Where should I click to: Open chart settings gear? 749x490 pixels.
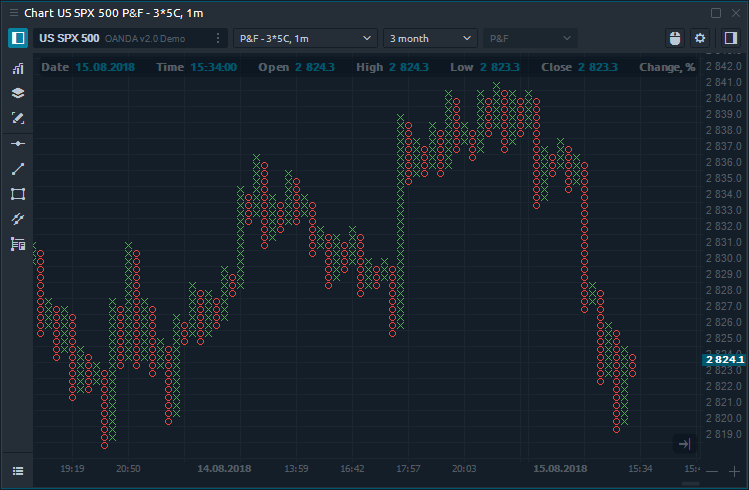(700, 38)
